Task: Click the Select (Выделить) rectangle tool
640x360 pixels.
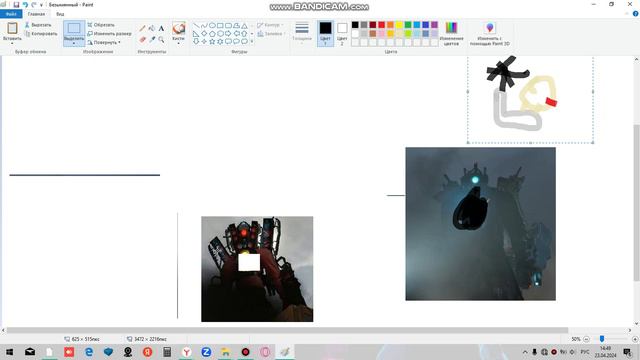Action: coord(74,29)
